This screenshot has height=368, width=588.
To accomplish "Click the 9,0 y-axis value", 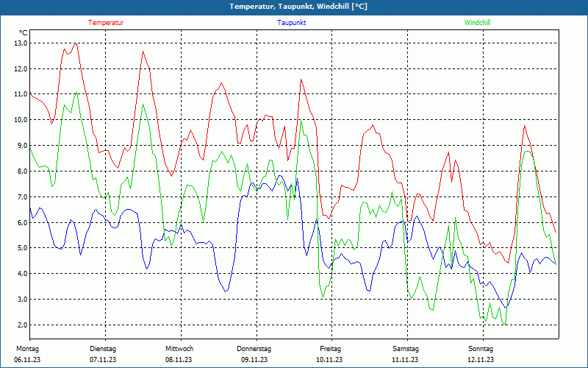I will point(23,145).
